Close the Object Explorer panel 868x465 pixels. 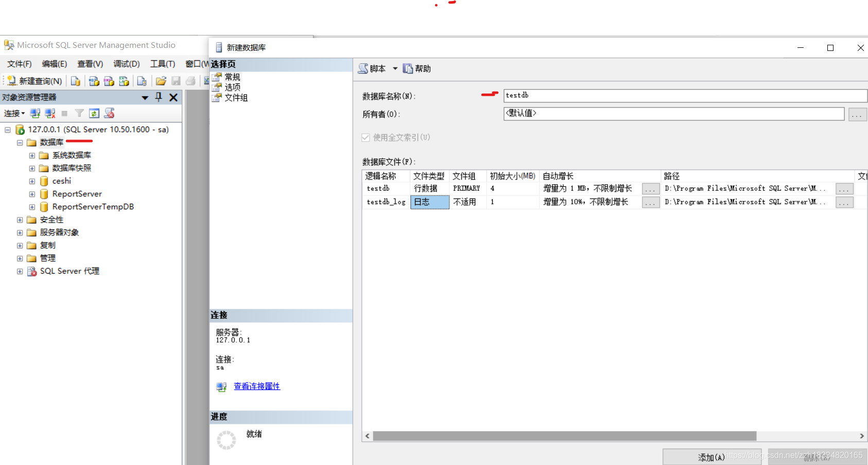pos(173,97)
